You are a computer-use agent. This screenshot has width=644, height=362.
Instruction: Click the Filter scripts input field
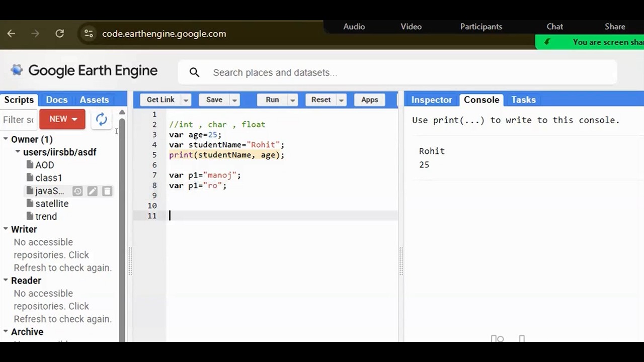click(x=19, y=120)
